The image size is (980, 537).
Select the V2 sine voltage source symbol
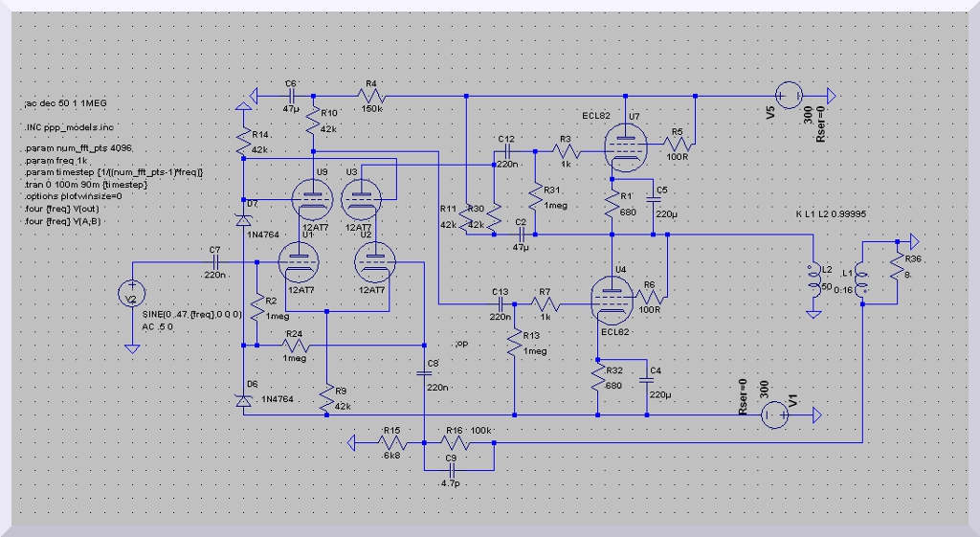click(x=129, y=292)
